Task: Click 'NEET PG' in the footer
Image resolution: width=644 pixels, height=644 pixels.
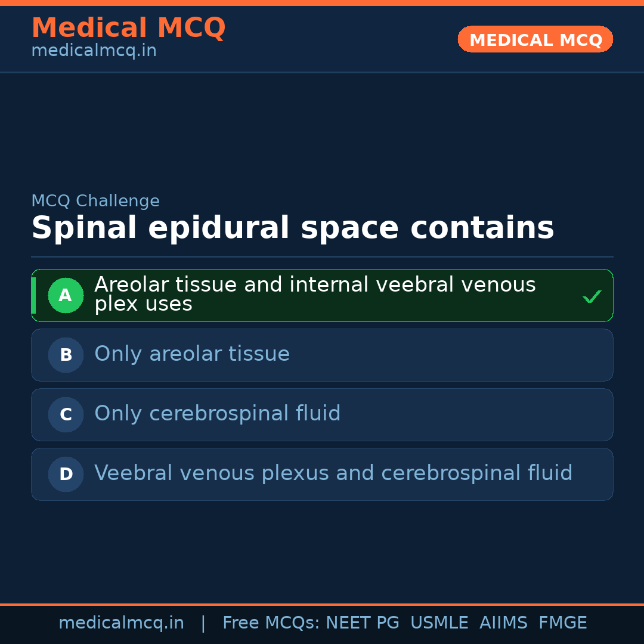Action: point(363,623)
